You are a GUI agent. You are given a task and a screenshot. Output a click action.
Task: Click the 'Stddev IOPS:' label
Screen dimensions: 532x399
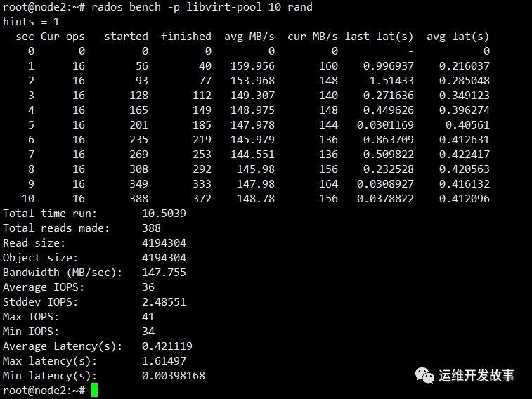click(x=40, y=301)
